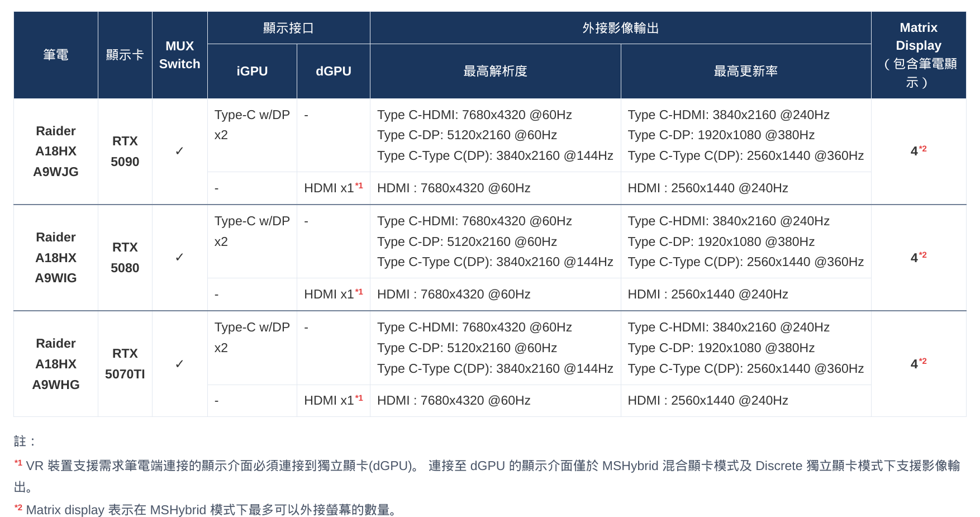Click the MUX checkmark for RTX 5080
The height and width of the screenshot is (517, 980).
pyautogui.click(x=179, y=258)
